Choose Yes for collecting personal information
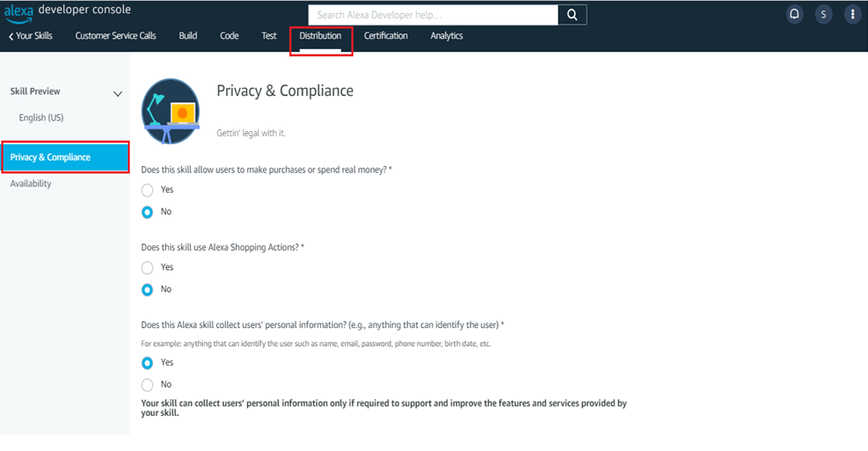Viewport: 868px width, 451px height. [x=148, y=362]
